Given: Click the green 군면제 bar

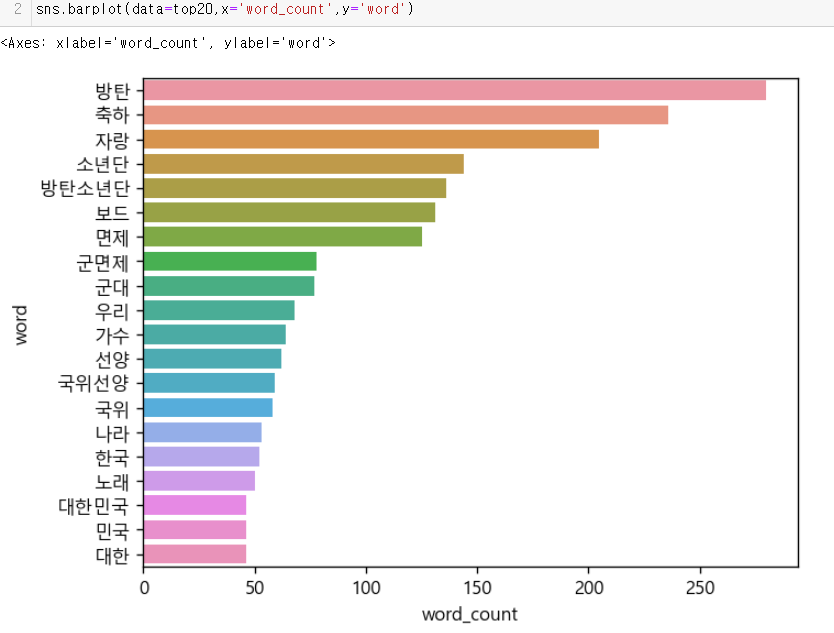Looking at the screenshot, I should 230,261.
